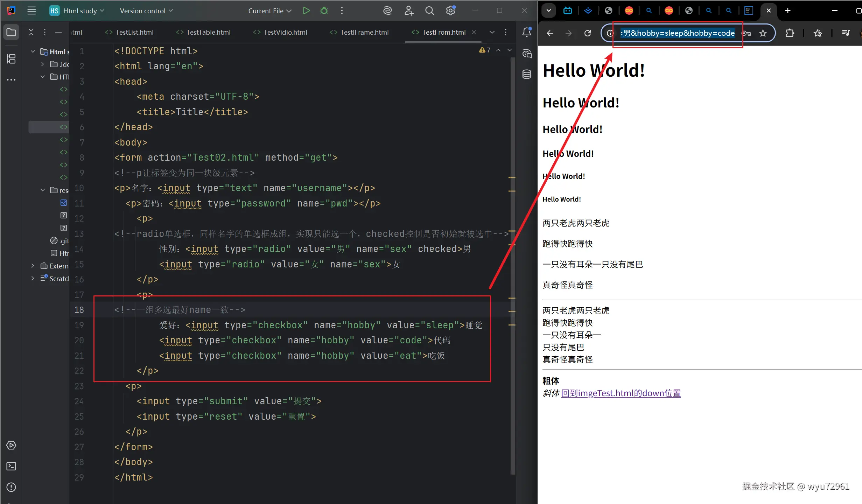The image size is (862, 504).
Task: Open the Database tool window
Action: (527, 74)
